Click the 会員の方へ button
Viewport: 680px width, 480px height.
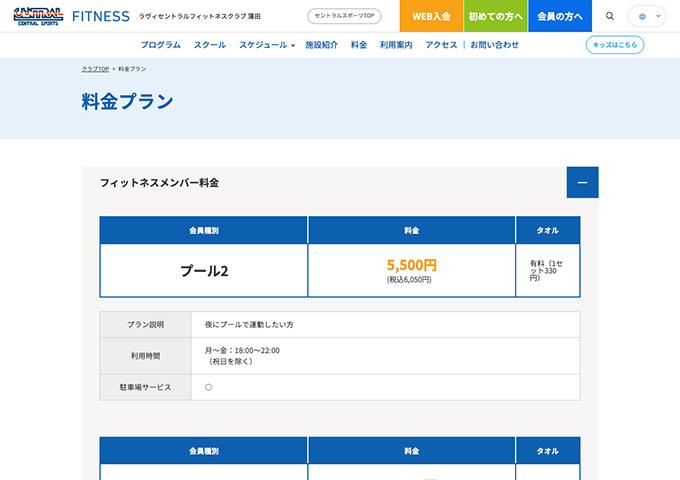point(560,16)
